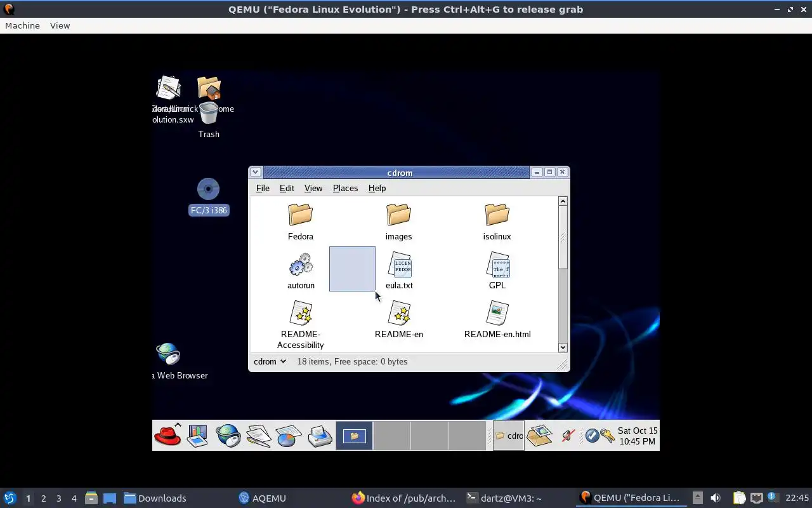Open the cdrom location dropdown
The height and width of the screenshot is (508, 812).
click(x=270, y=361)
